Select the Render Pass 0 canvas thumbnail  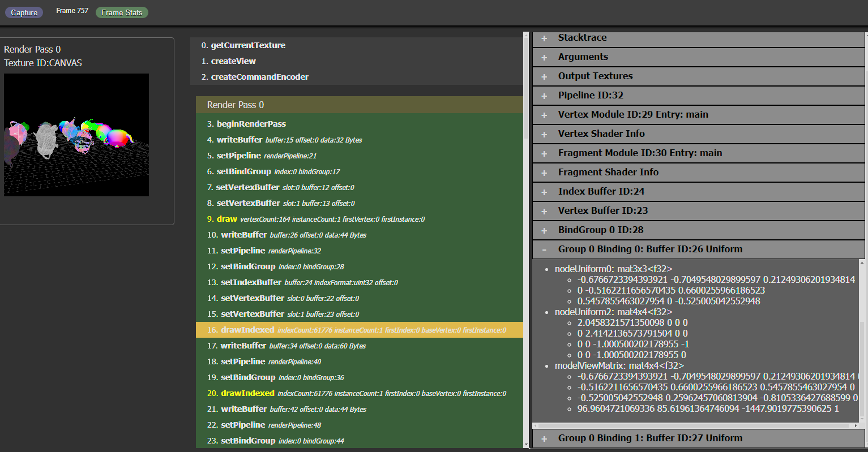pyautogui.click(x=76, y=135)
